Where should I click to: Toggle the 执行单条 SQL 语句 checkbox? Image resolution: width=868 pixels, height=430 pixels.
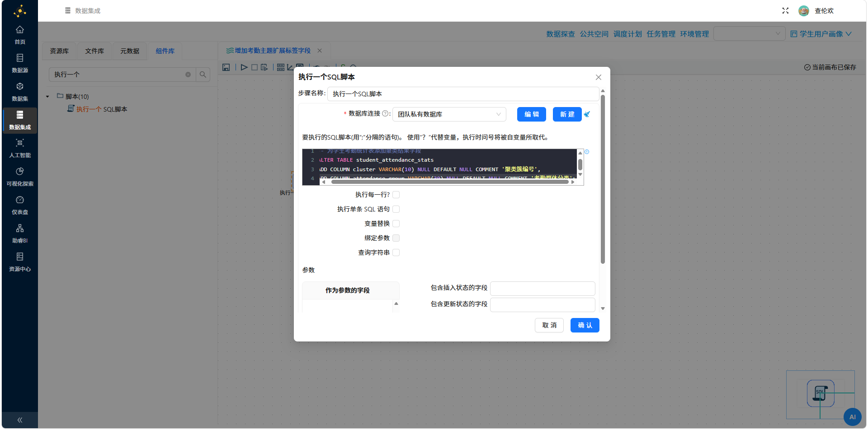click(x=396, y=209)
